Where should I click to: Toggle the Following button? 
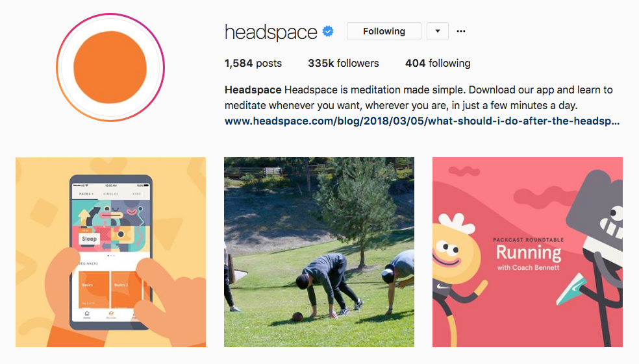click(x=384, y=31)
